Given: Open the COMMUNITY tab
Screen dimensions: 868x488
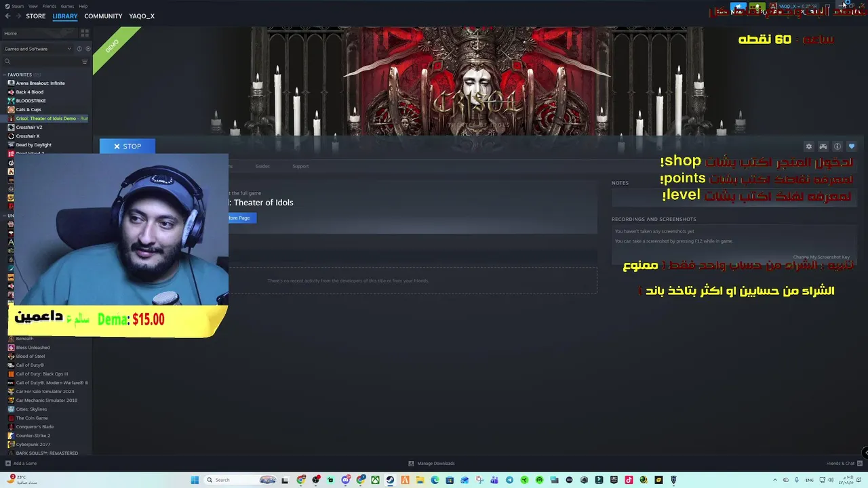Looking at the screenshot, I should coord(103,16).
